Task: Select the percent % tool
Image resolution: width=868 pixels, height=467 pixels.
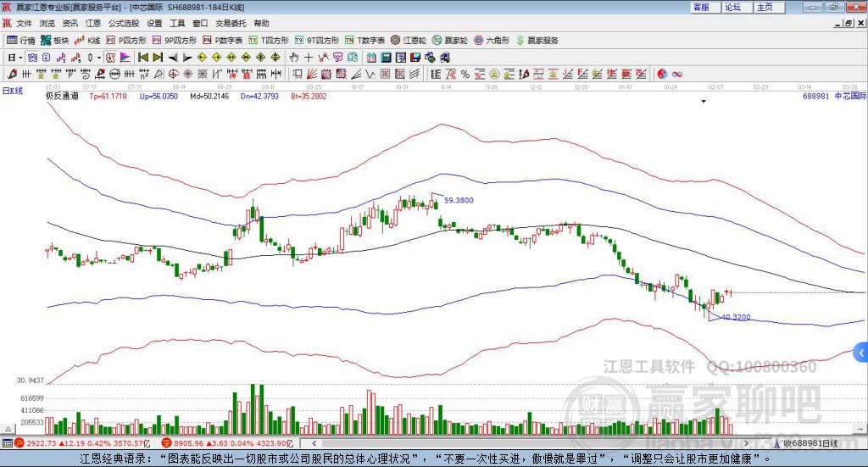Action: [x=465, y=74]
